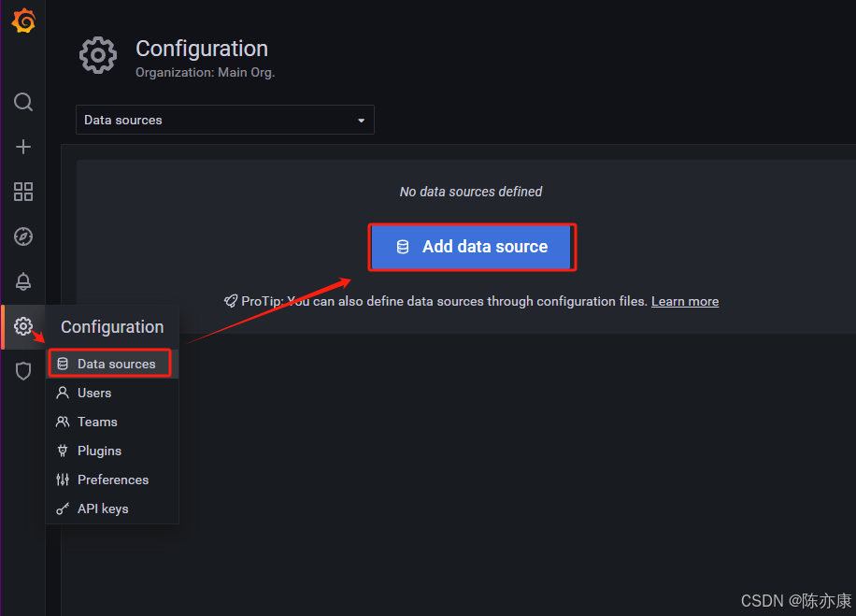Viewport: 856px width, 616px height.
Task: Click the dropdown arrow of Data sources selector
Action: (x=361, y=121)
